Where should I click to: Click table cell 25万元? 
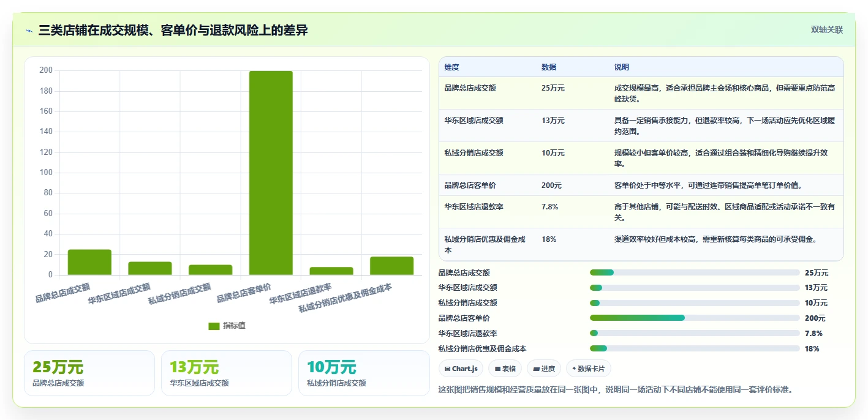[553, 88]
